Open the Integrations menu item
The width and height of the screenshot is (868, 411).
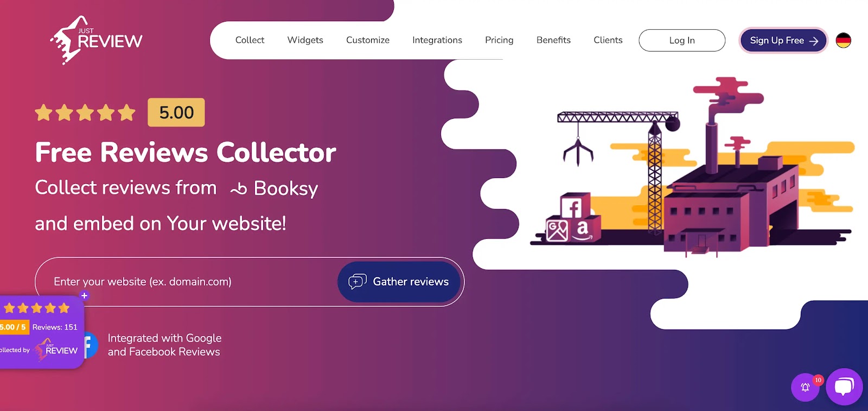click(x=437, y=40)
